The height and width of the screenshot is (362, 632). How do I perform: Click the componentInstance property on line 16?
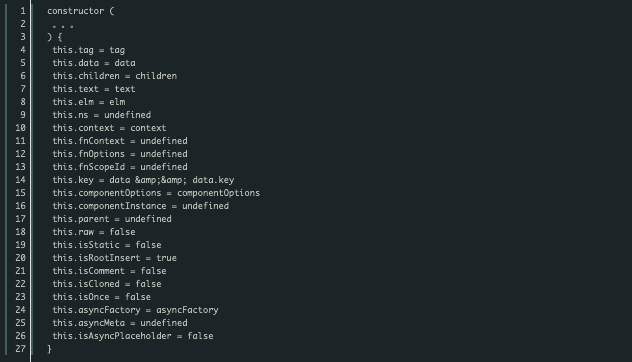[122, 206]
